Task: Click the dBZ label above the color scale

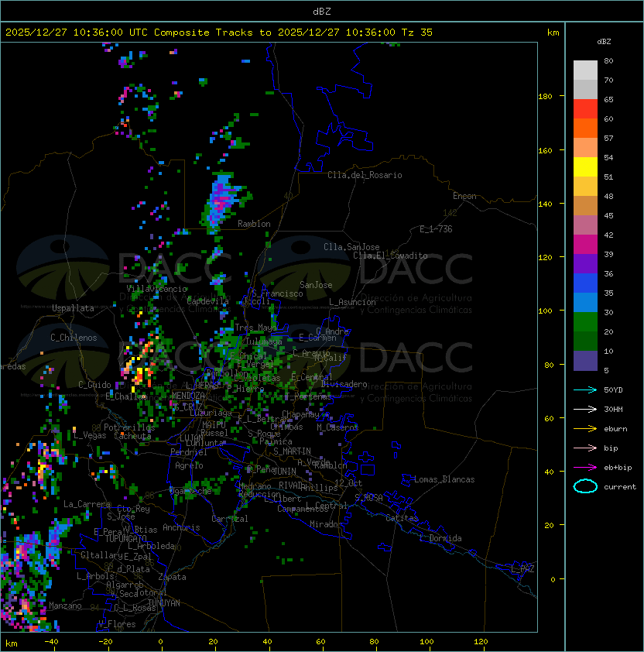Action: click(604, 41)
